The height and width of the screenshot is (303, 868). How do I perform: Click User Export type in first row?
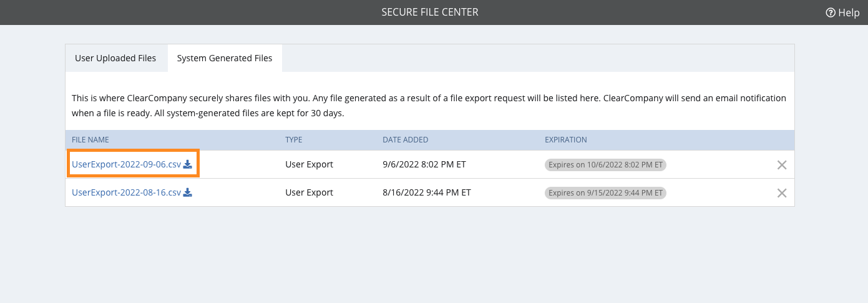[310, 165]
